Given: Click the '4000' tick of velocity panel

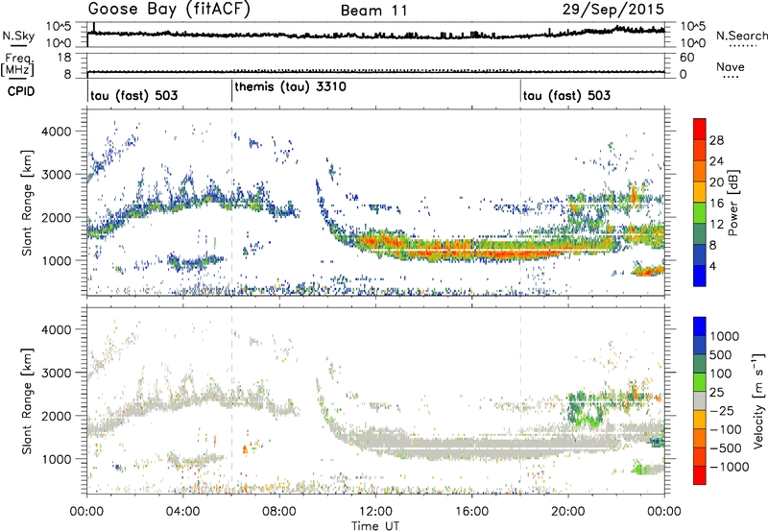Looking at the screenshot, I should 55,329.
